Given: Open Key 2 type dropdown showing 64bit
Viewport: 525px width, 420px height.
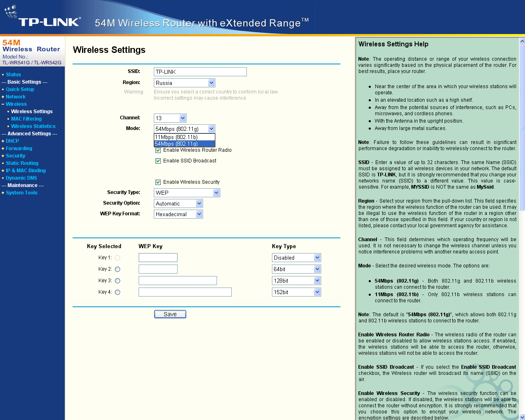Looking at the screenshot, I should (x=297, y=269).
